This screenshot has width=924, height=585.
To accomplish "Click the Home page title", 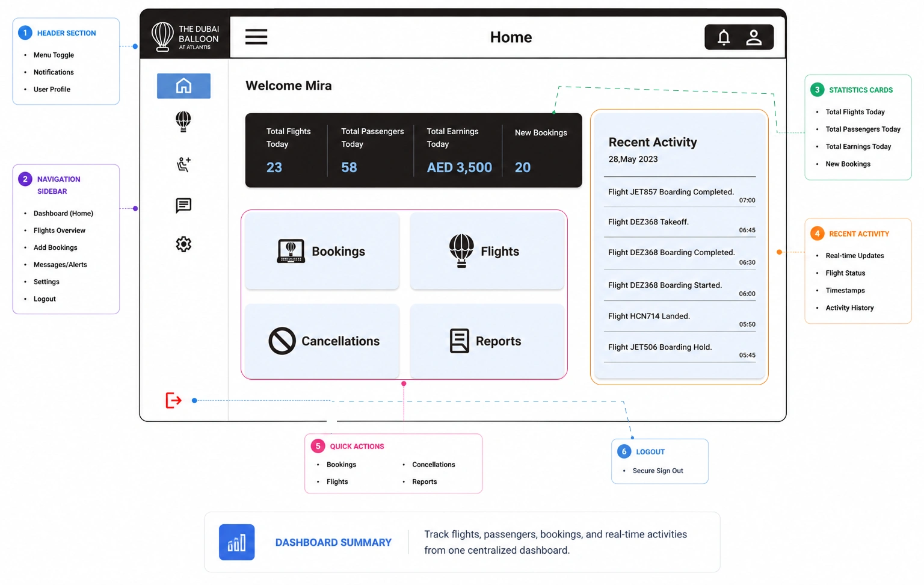I will [511, 37].
